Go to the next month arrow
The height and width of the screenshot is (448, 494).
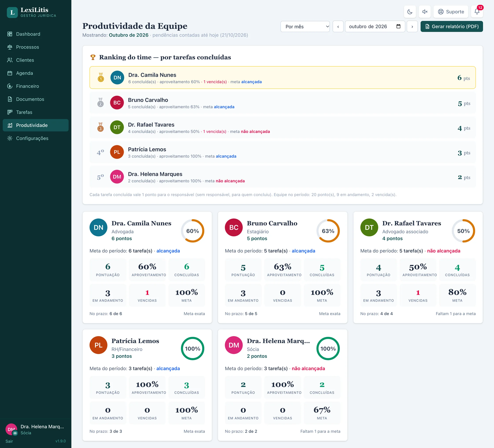[412, 26]
